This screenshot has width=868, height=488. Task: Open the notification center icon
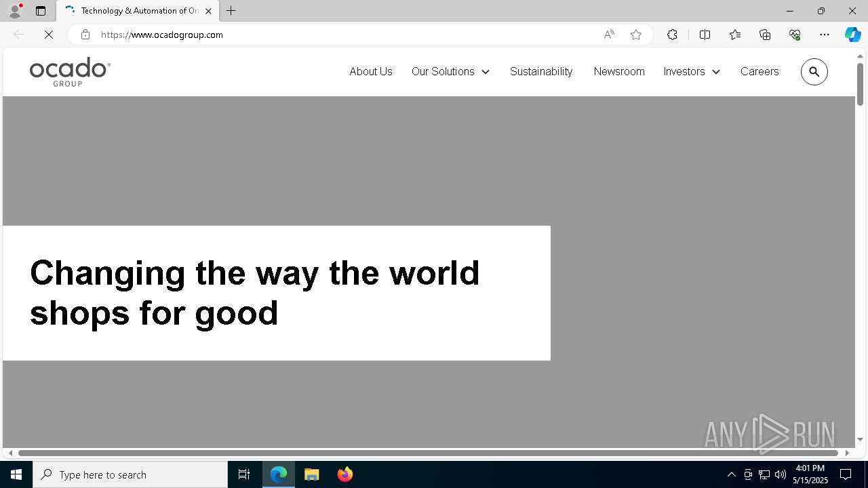tap(846, 474)
